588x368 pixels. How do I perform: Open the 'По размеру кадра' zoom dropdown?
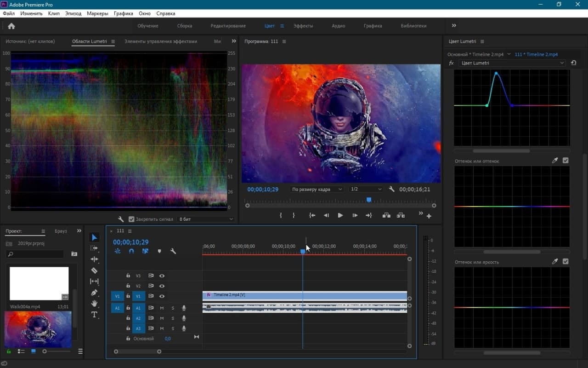coord(317,189)
